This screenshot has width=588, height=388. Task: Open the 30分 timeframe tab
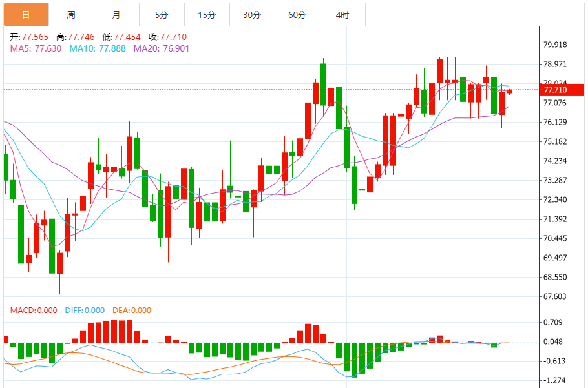tap(252, 15)
